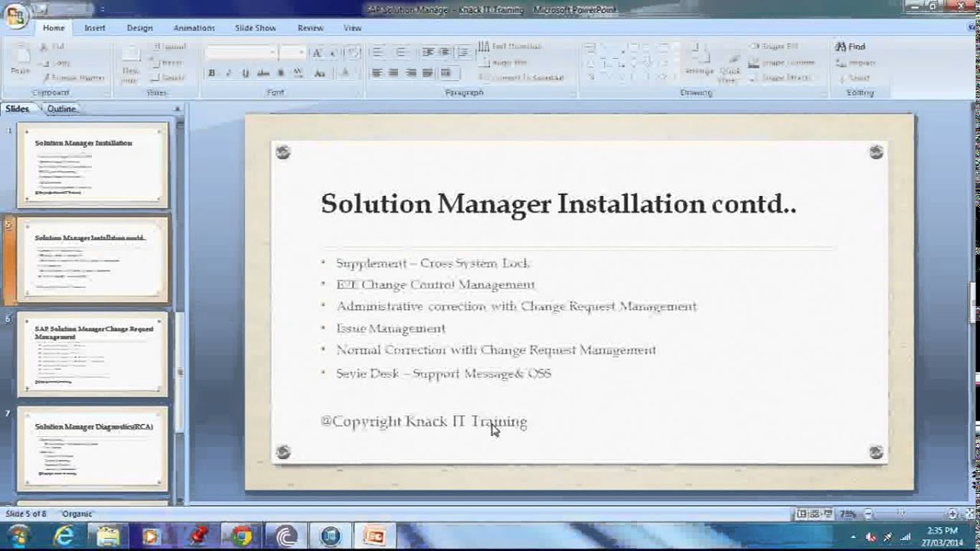Close the slides thumbnail pane
This screenshot has width=980, height=551.
178,109
